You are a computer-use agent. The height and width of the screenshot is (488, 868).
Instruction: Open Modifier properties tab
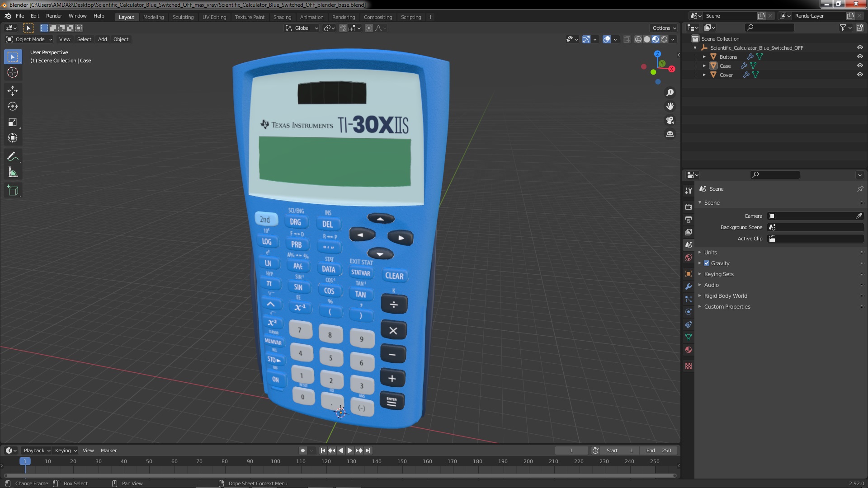tap(688, 286)
